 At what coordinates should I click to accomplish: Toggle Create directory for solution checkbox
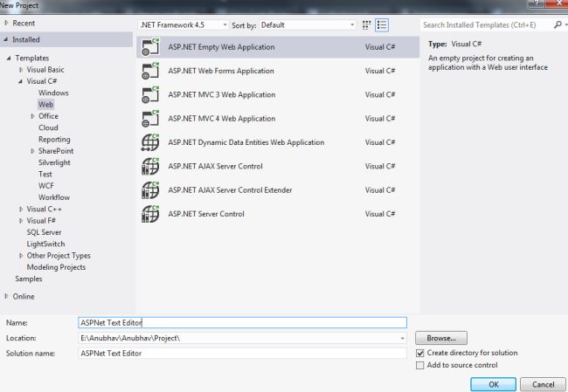[x=419, y=353]
